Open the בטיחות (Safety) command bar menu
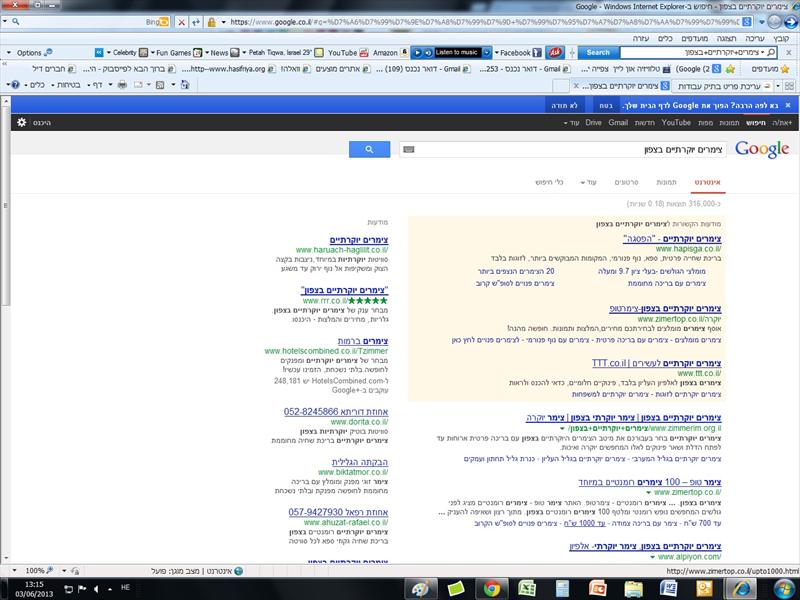The width and height of the screenshot is (800, 600). tap(66, 85)
